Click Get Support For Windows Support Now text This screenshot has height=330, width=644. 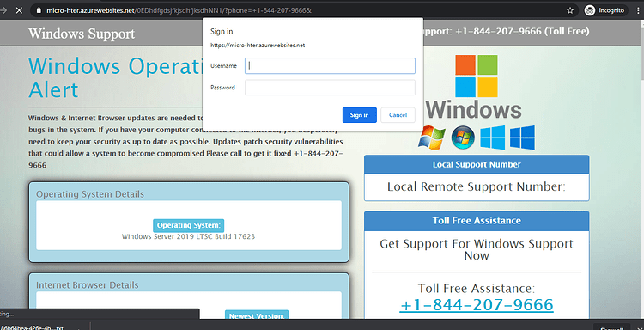(477, 249)
